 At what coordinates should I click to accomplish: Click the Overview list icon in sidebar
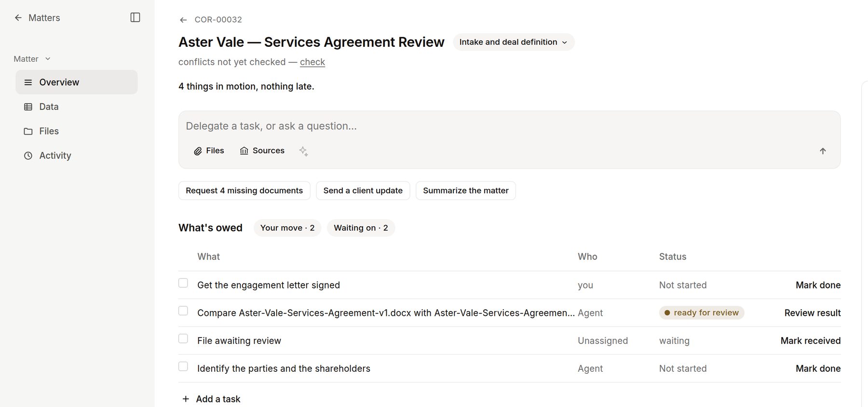[28, 82]
